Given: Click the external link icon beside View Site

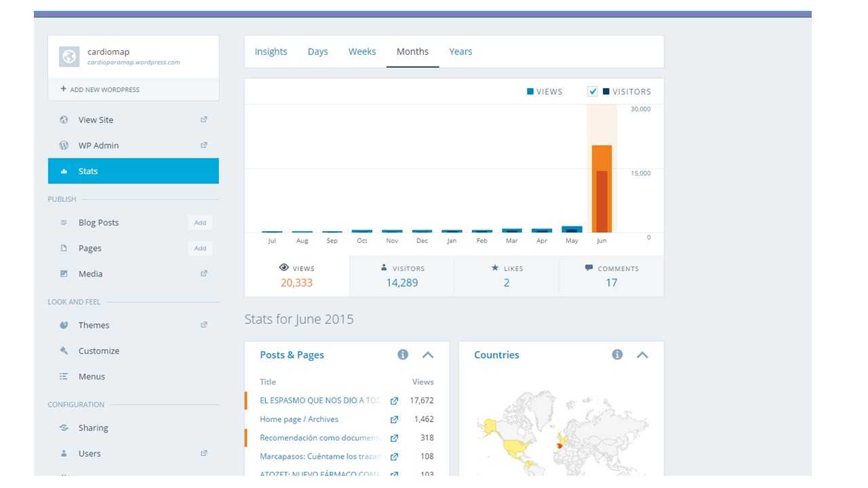Looking at the screenshot, I should pos(203,119).
